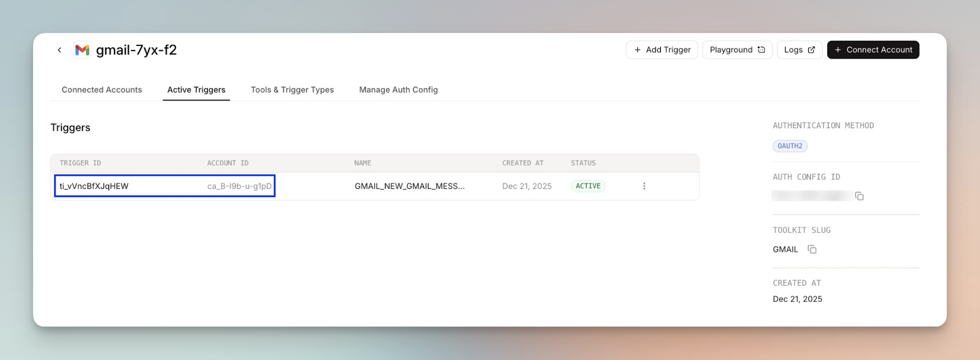Click the Add Trigger button
980x360 pixels.
[662, 50]
